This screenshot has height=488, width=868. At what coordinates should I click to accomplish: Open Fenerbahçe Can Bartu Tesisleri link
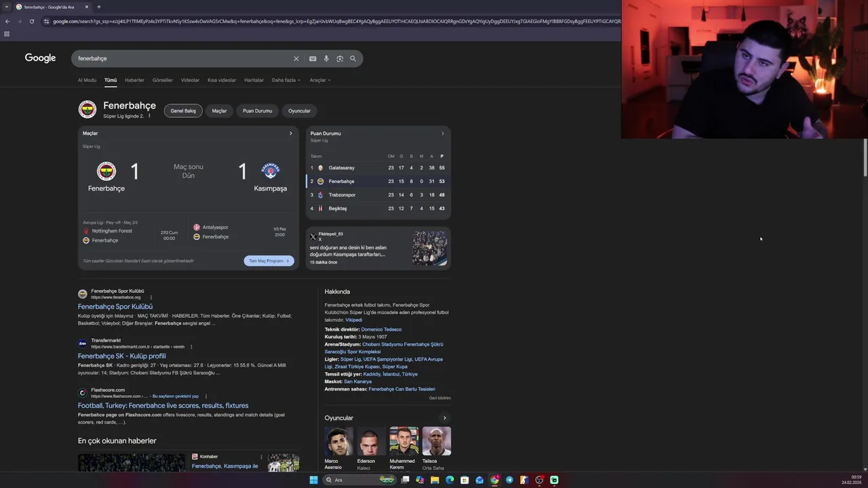click(402, 389)
